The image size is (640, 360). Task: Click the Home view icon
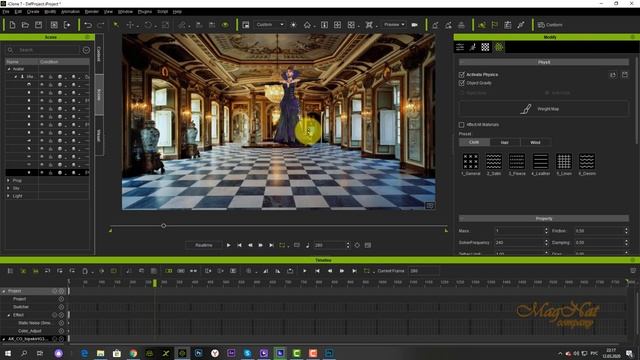[x=307, y=25]
